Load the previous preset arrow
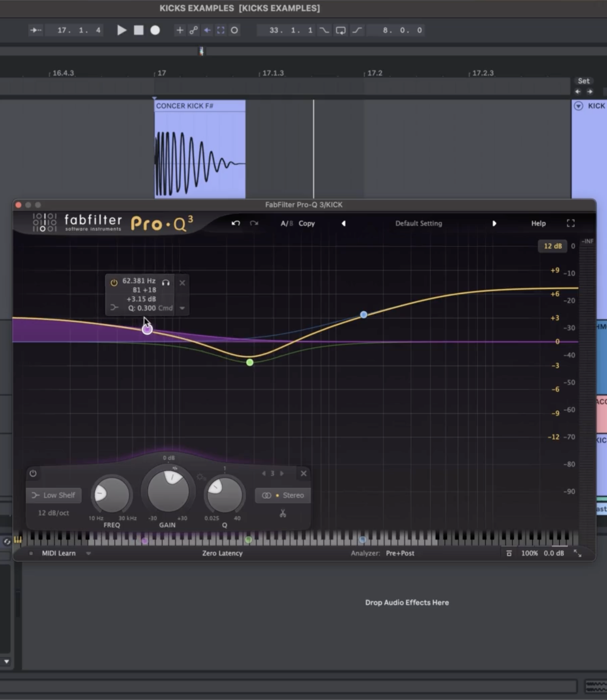 (343, 223)
